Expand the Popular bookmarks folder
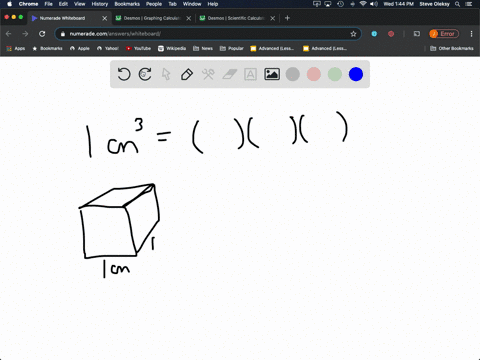The height and width of the screenshot is (360, 480). pyautogui.click(x=232, y=48)
